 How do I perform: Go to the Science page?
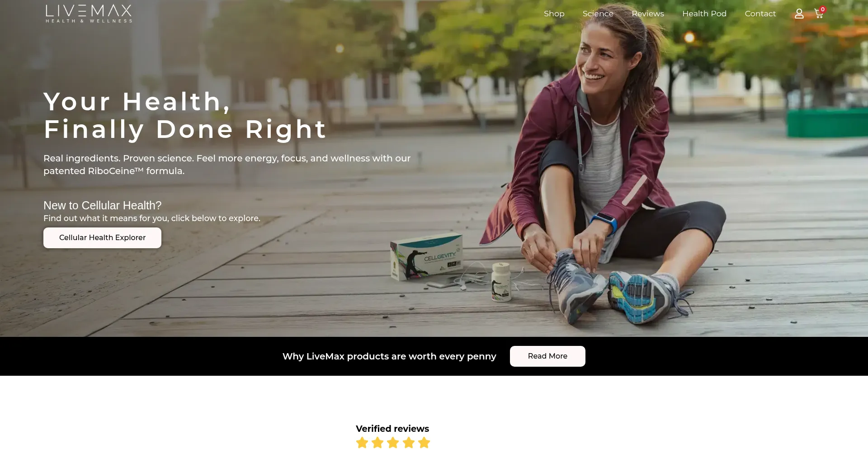pyautogui.click(x=598, y=14)
